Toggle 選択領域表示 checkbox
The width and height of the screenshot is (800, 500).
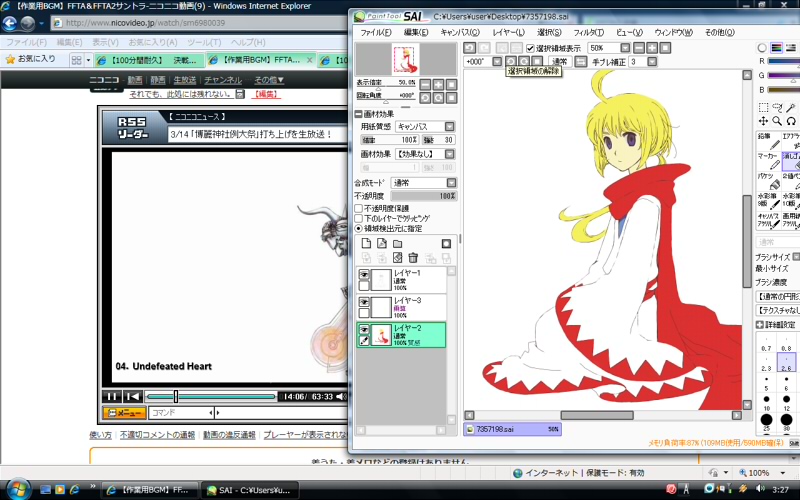[x=531, y=48]
